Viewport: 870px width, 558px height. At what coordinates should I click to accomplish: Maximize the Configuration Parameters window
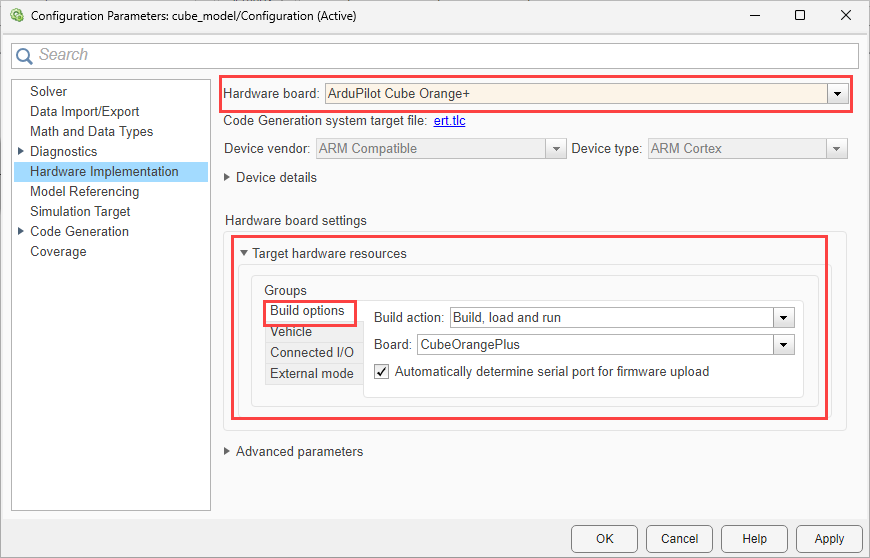[800, 16]
